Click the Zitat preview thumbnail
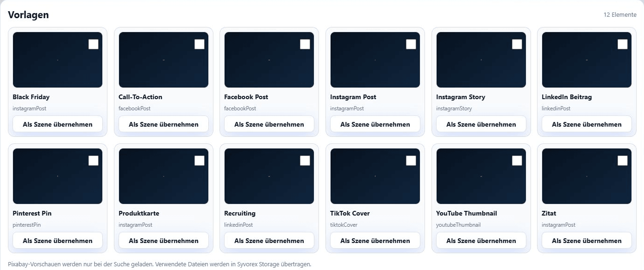 [x=587, y=176]
